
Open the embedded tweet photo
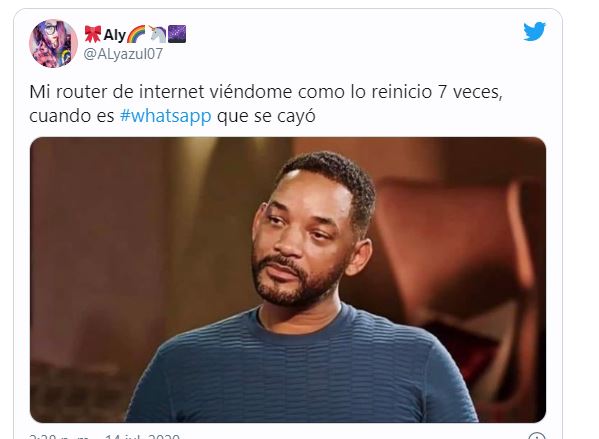(288, 280)
